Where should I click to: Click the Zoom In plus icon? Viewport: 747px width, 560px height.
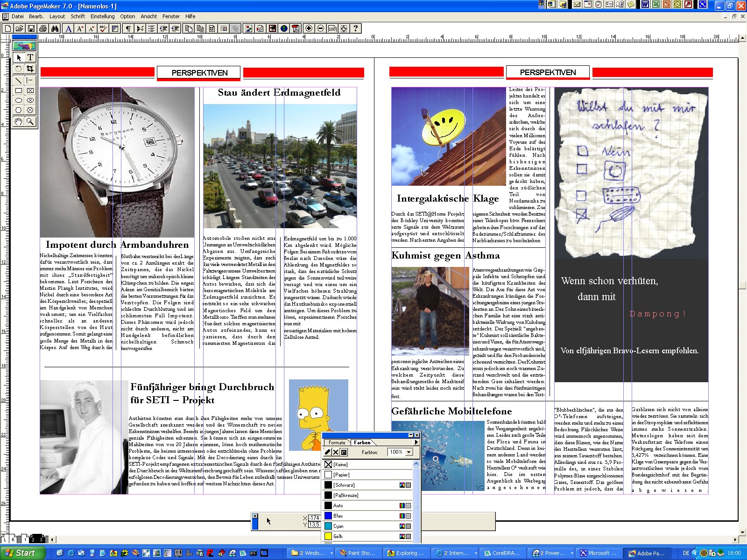click(309, 28)
